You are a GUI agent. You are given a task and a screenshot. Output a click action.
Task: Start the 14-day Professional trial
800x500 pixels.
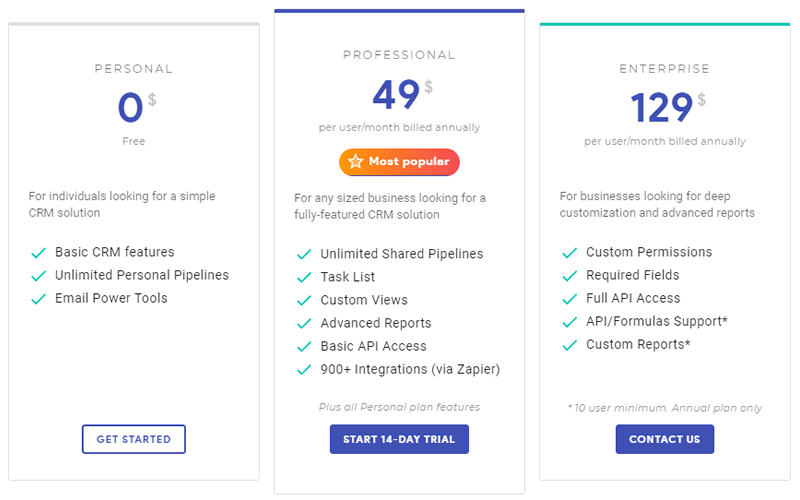pos(399,439)
